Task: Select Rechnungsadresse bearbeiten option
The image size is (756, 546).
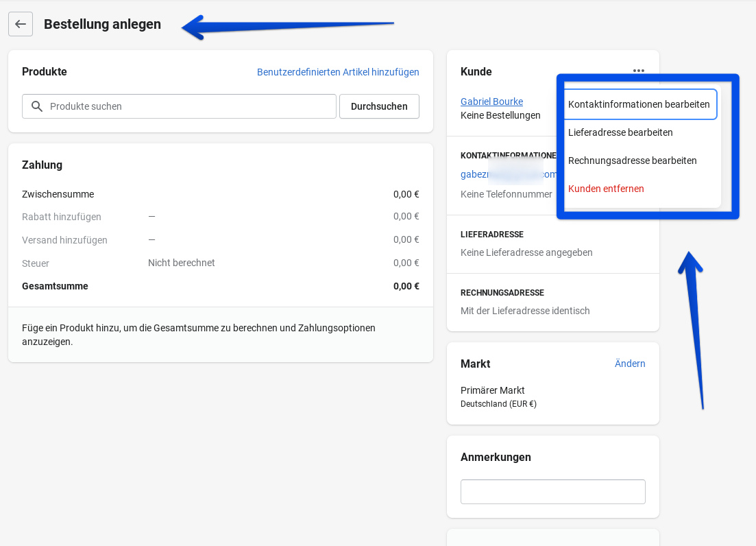Action: [632, 161]
